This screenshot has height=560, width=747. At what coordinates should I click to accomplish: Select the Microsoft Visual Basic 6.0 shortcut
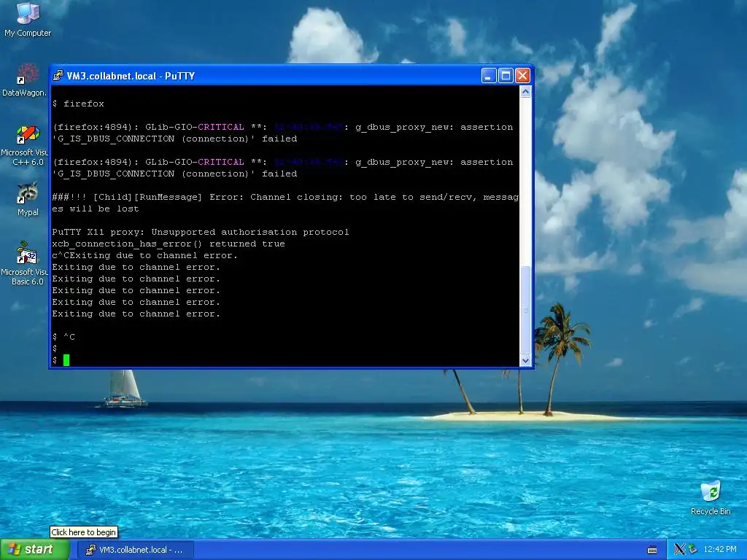[x=26, y=264]
